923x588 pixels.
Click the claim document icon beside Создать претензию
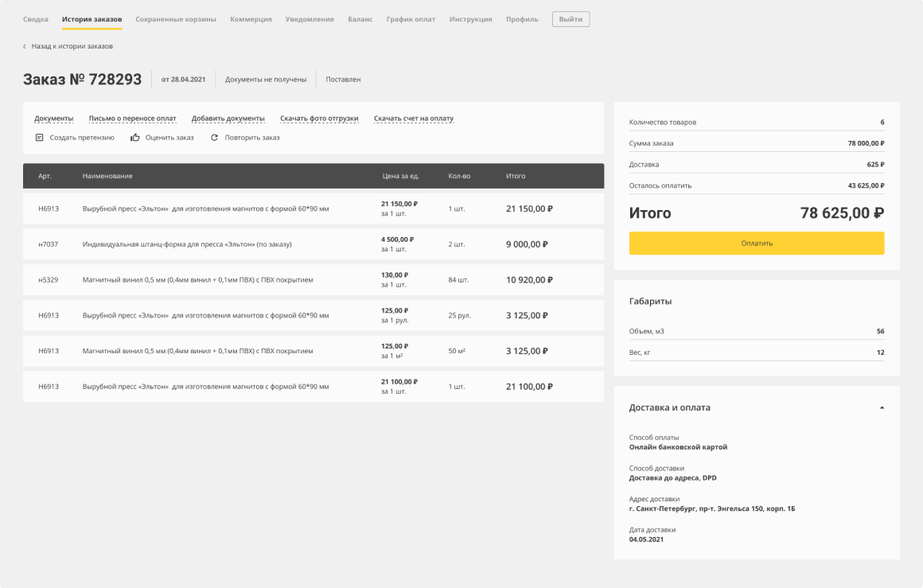tap(39, 138)
